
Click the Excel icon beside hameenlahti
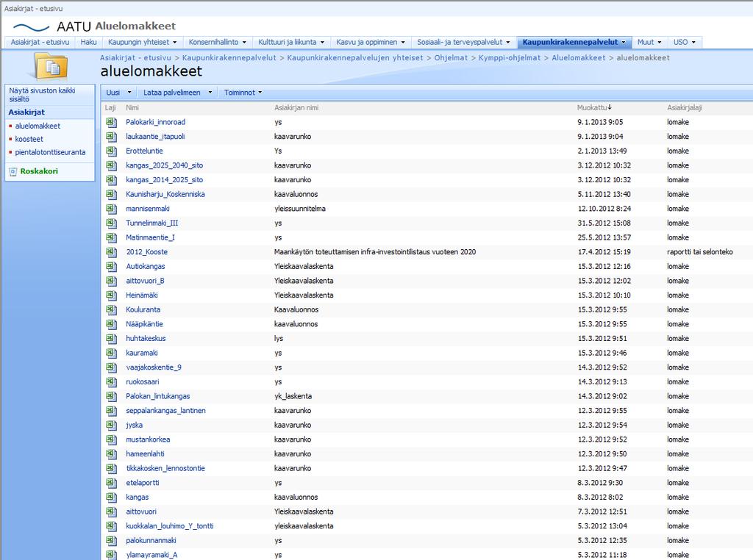112,454
